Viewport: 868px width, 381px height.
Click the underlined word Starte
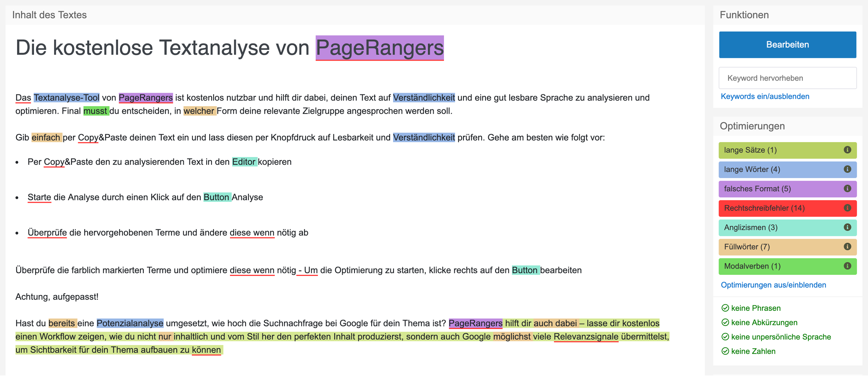coord(39,197)
